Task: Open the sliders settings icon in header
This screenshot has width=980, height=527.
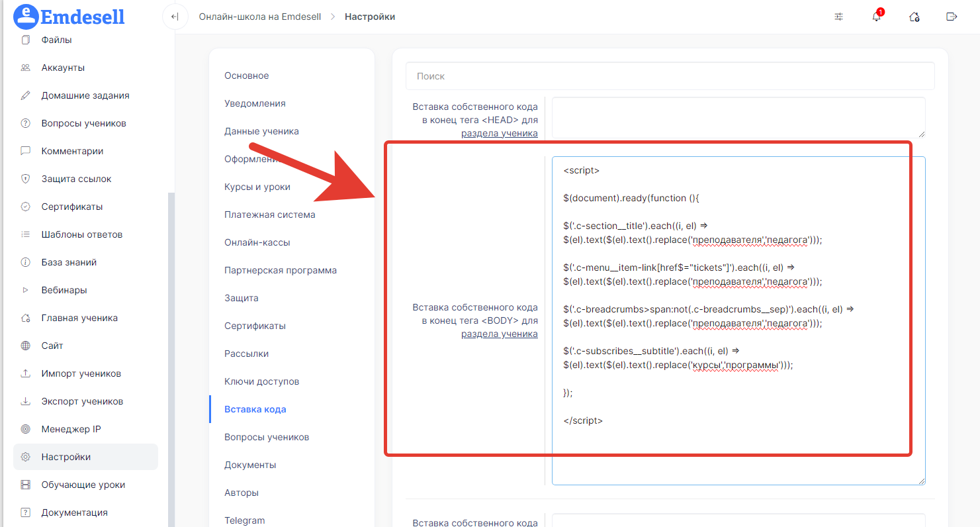Action: click(x=838, y=17)
